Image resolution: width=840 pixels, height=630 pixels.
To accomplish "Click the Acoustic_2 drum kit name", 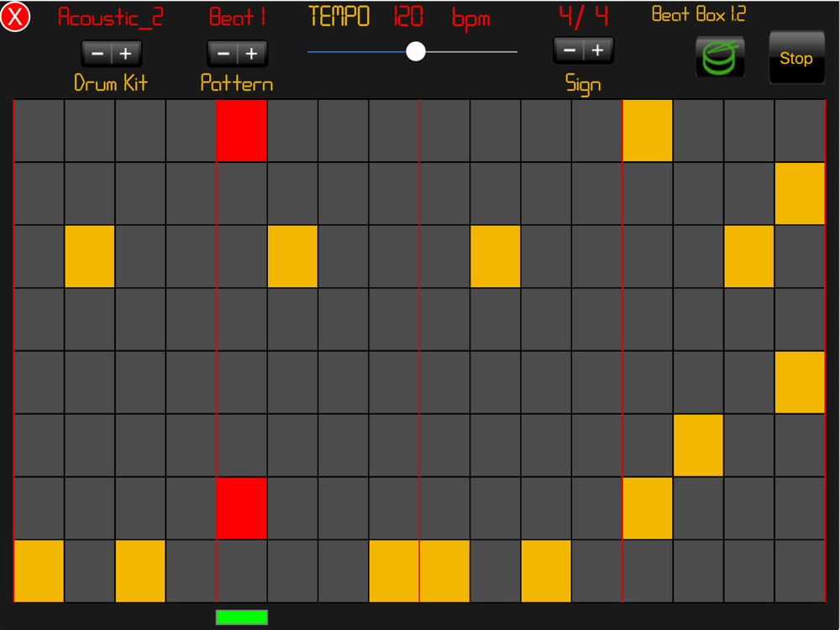I will 111,18.
